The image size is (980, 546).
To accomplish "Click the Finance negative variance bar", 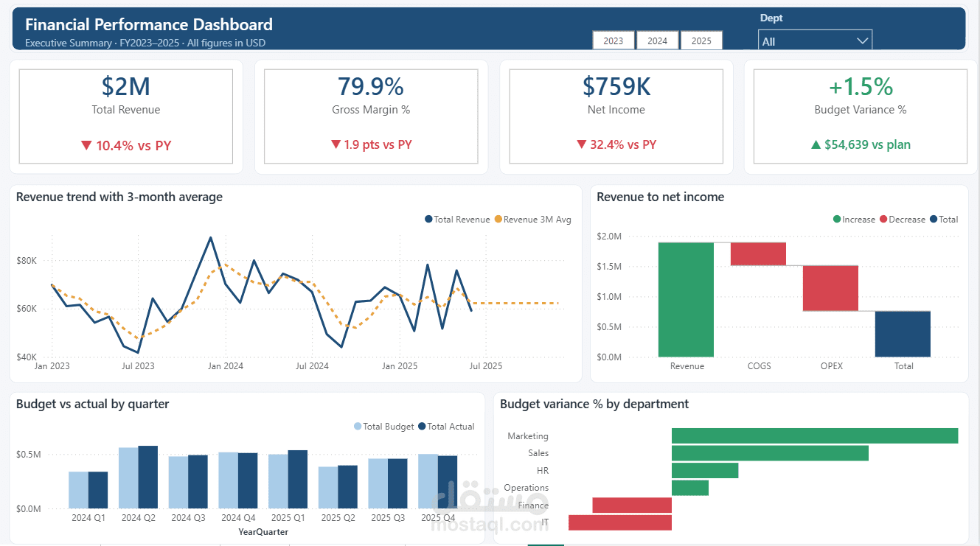I will (x=632, y=505).
